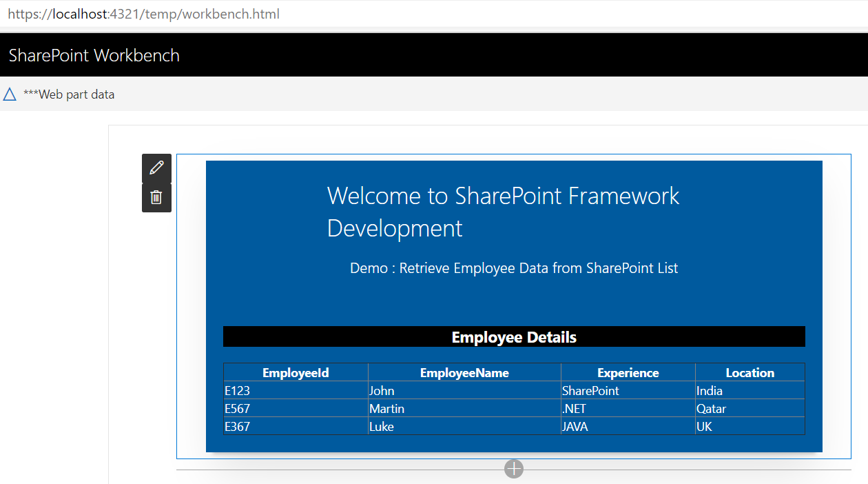Click the Martin name cell
The height and width of the screenshot is (484, 868).
coord(464,408)
